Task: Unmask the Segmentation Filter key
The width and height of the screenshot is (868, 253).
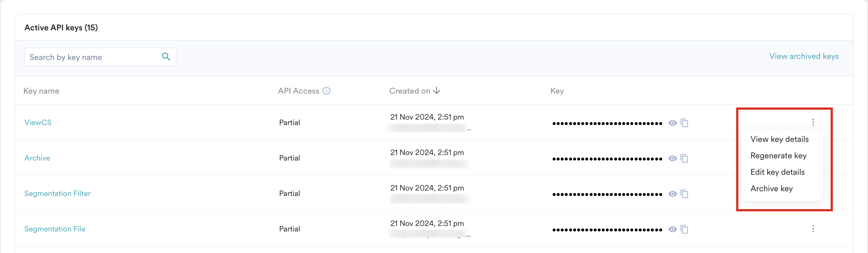Action: [x=672, y=194]
